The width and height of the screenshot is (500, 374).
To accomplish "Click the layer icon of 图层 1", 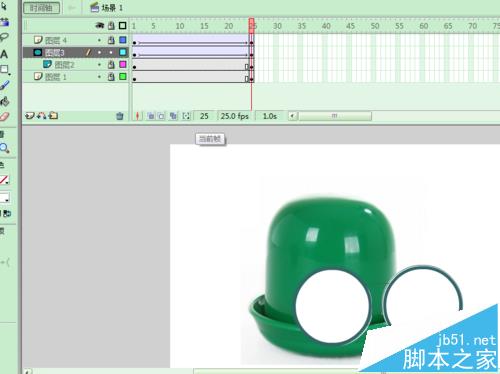I will pyautogui.click(x=38, y=76).
